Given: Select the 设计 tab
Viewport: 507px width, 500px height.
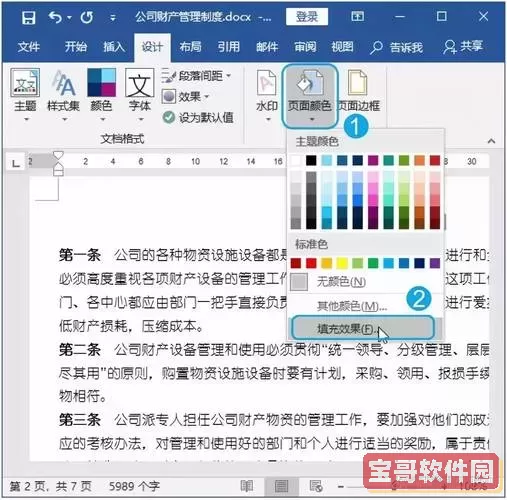Looking at the screenshot, I should coord(152,47).
